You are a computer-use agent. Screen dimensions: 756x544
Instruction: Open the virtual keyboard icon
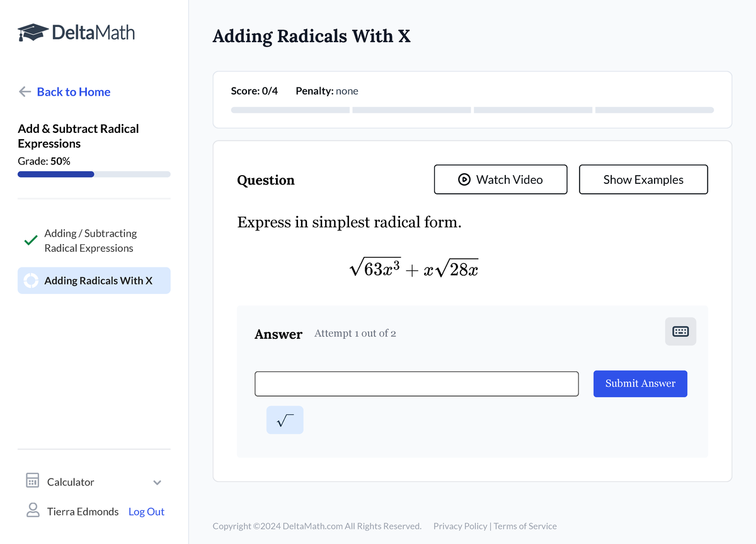click(x=680, y=331)
